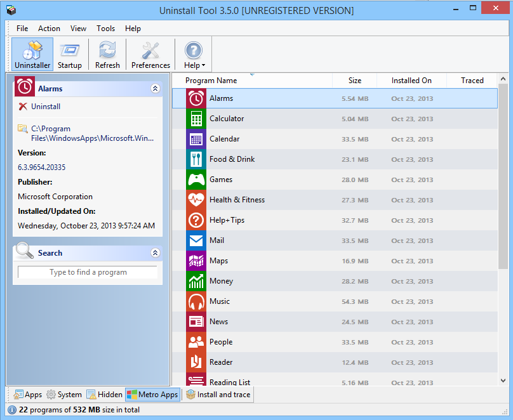Sort by Installed On column header

pos(411,81)
